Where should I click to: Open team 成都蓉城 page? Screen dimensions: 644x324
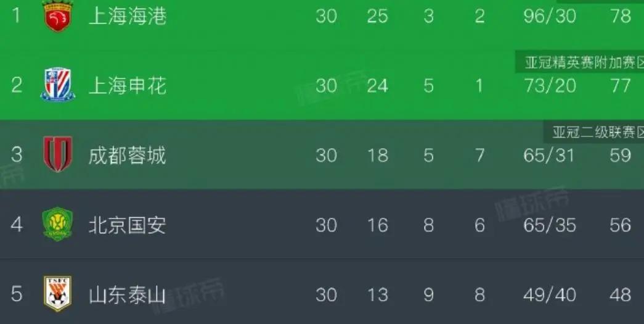128,156
